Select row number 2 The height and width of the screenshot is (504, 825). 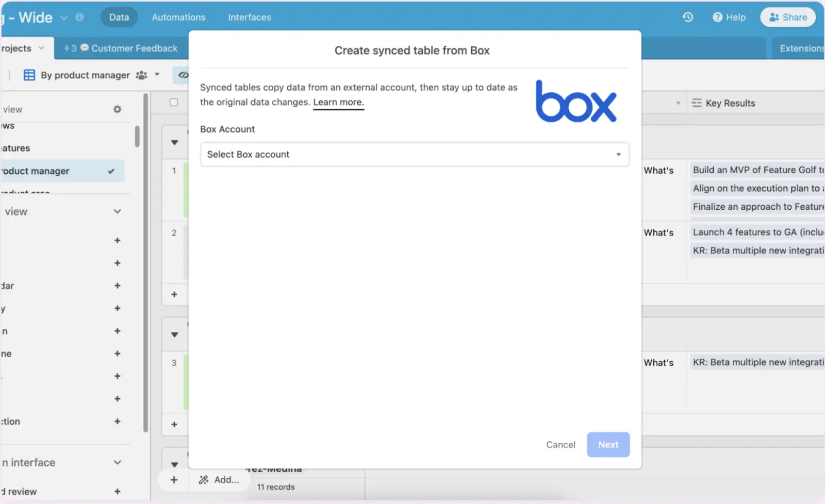point(174,233)
